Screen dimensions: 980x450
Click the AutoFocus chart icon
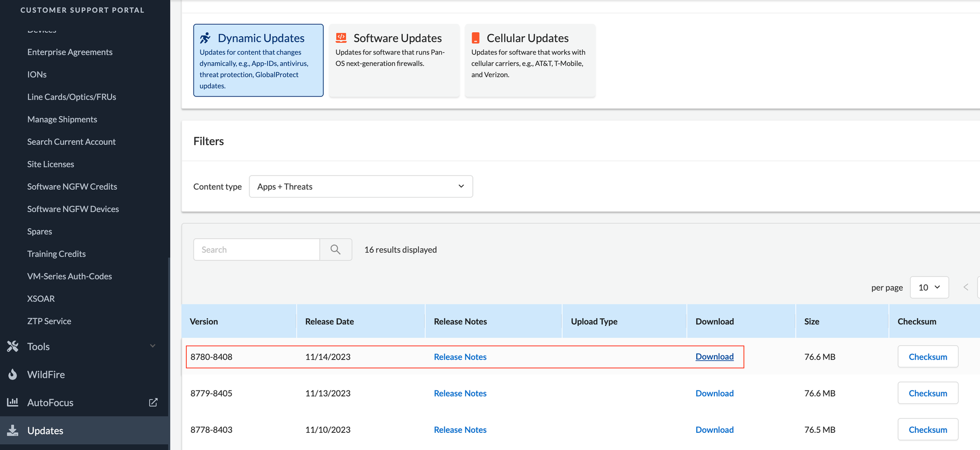[13, 402]
